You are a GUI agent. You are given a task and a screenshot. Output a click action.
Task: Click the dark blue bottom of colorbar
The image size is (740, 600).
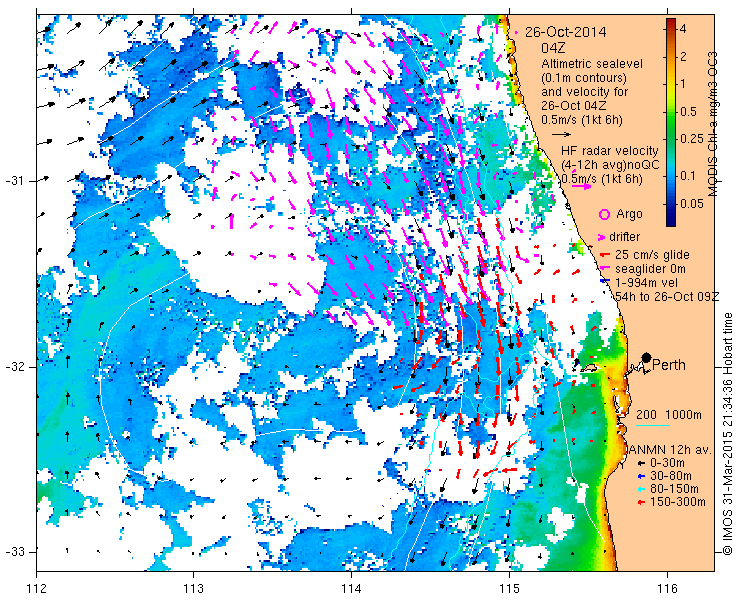pos(671,222)
